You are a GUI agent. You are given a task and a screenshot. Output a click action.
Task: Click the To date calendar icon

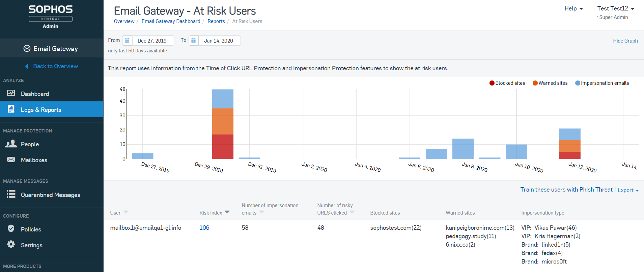(x=193, y=41)
